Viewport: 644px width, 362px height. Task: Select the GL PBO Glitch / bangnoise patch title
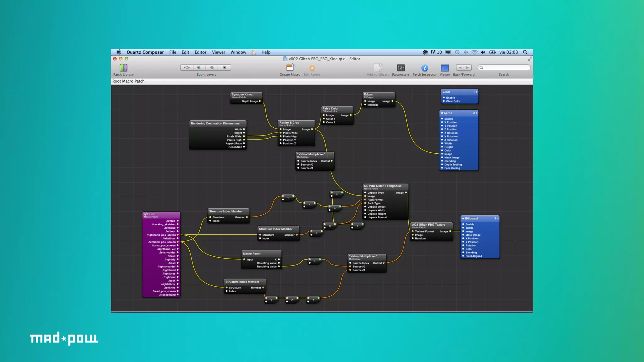pyautogui.click(x=383, y=186)
